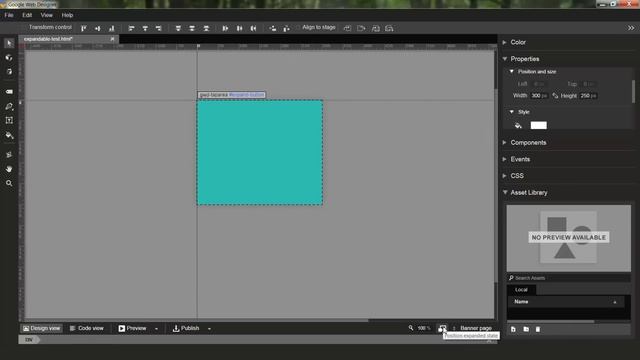Screen dimensions: 640x360
Task: Close the expandable-test.html tab
Action: pos(113,39)
